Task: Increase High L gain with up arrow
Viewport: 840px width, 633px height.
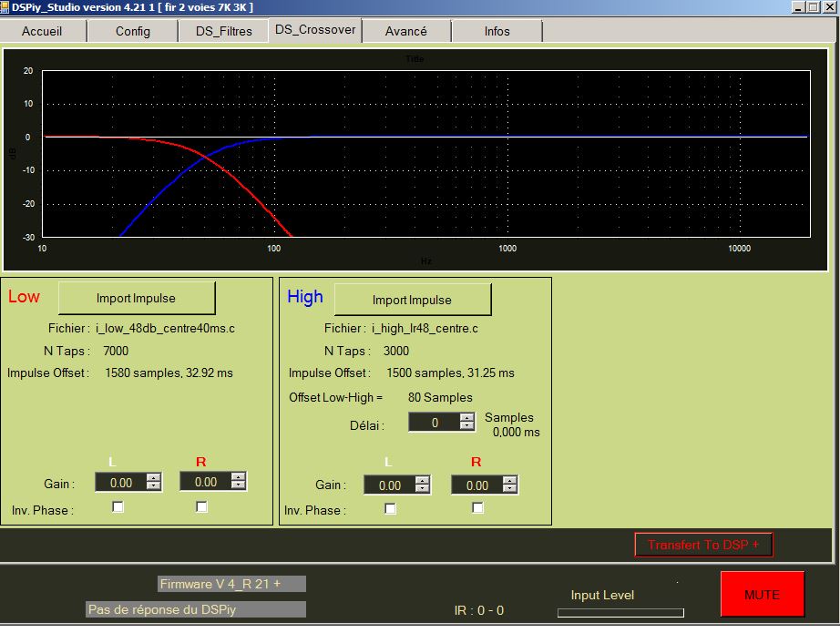Action: [423, 480]
